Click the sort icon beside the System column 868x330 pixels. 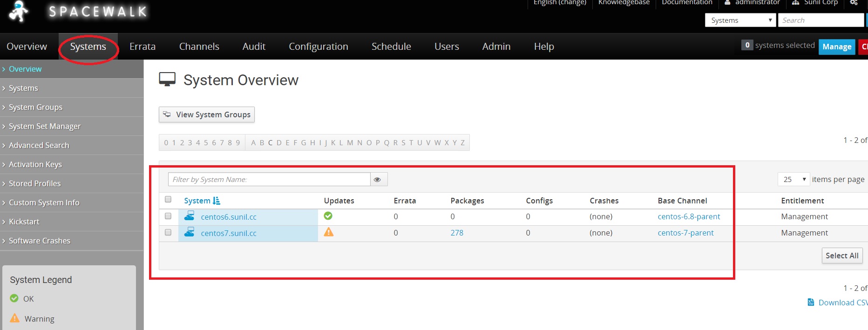217,201
